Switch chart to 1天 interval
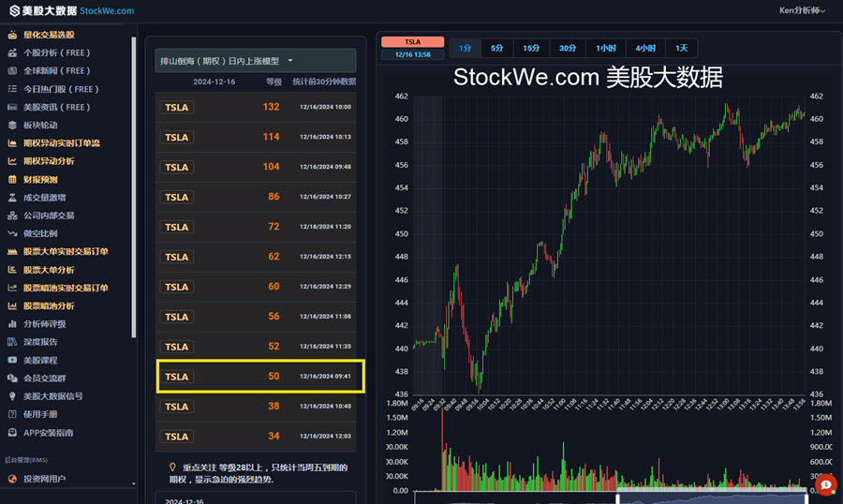Screen dimensions: 843x504 682,48
